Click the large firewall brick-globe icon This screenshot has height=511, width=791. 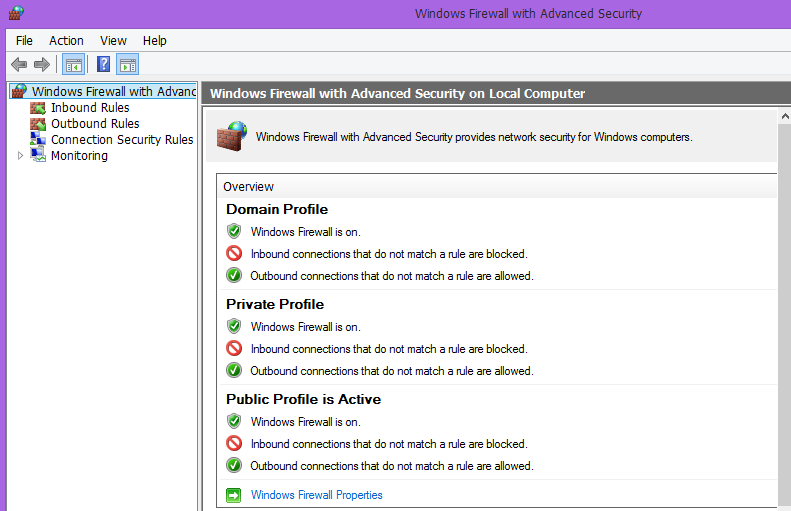point(232,136)
